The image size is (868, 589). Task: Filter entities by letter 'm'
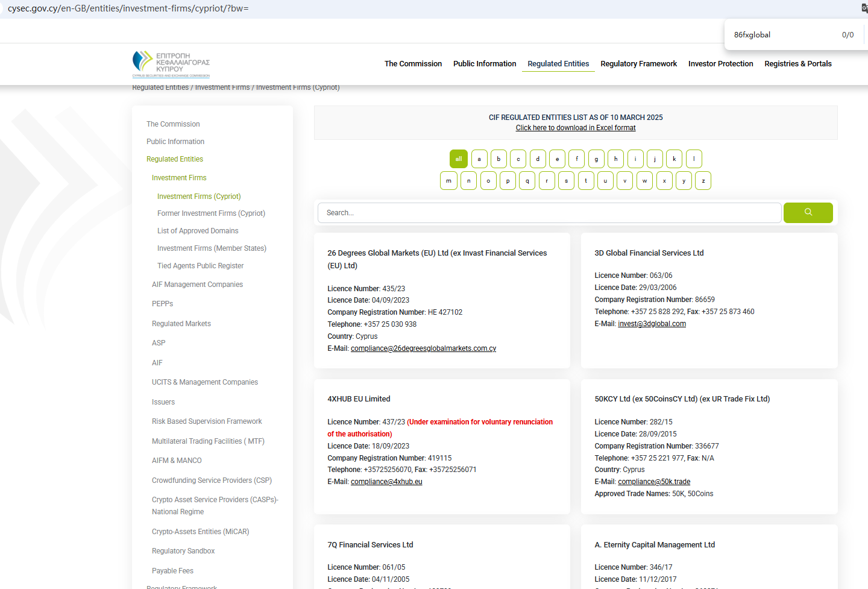pos(448,181)
